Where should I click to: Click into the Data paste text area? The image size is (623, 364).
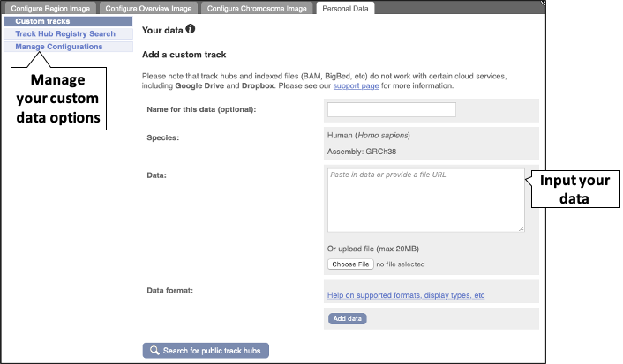[424, 200]
